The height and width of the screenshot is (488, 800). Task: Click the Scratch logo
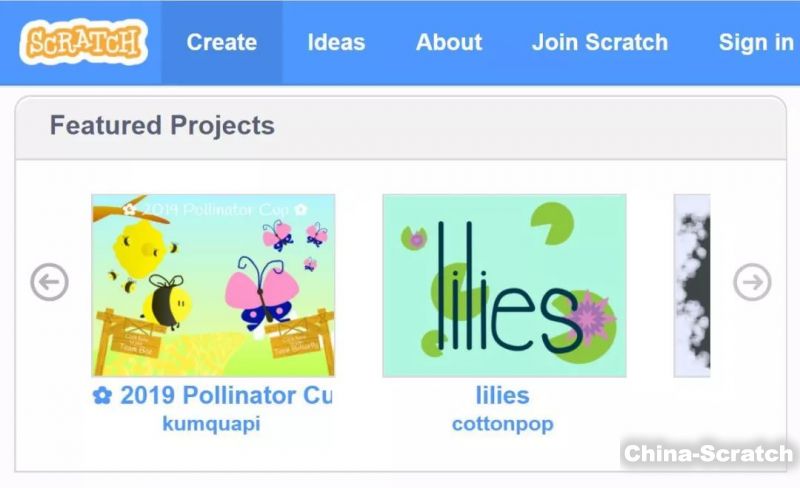(86, 42)
